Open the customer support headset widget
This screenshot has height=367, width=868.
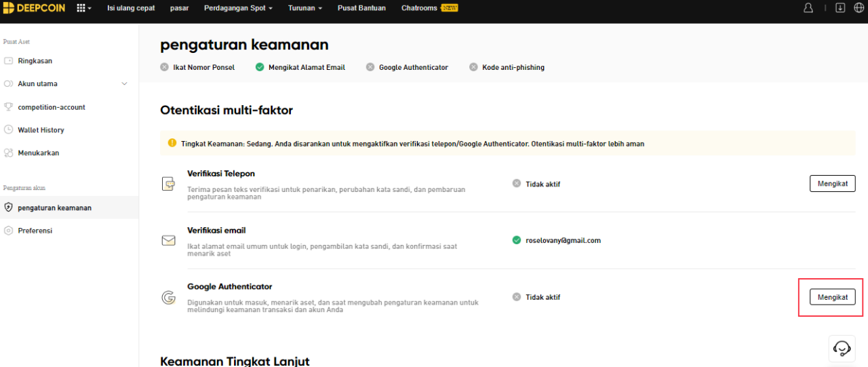(x=842, y=349)
